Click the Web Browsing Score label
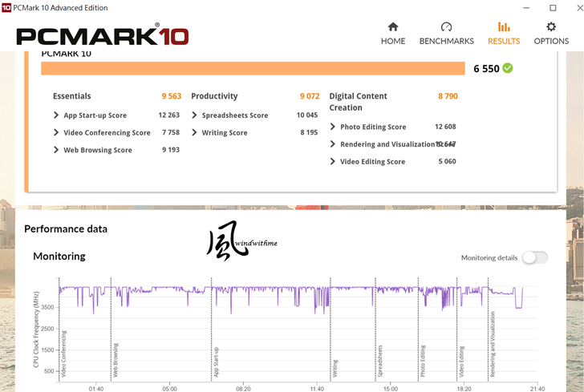The image size is (584, 392). point(98,150)
